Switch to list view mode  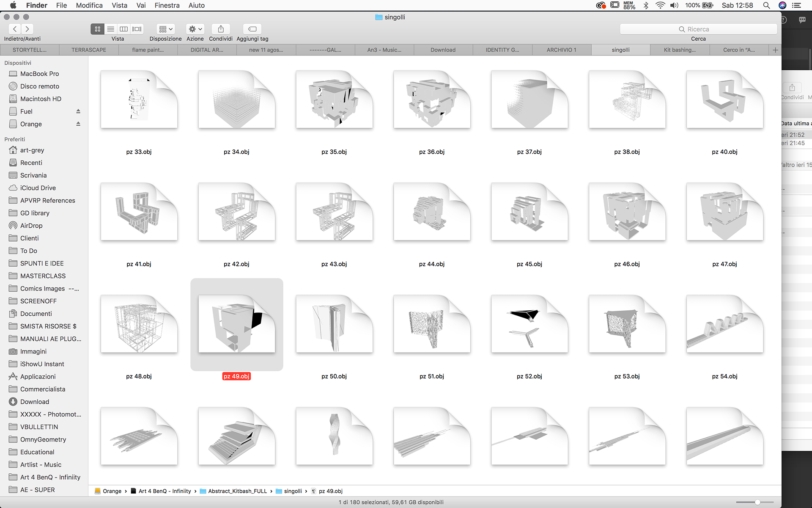click(x=110, y=29)
